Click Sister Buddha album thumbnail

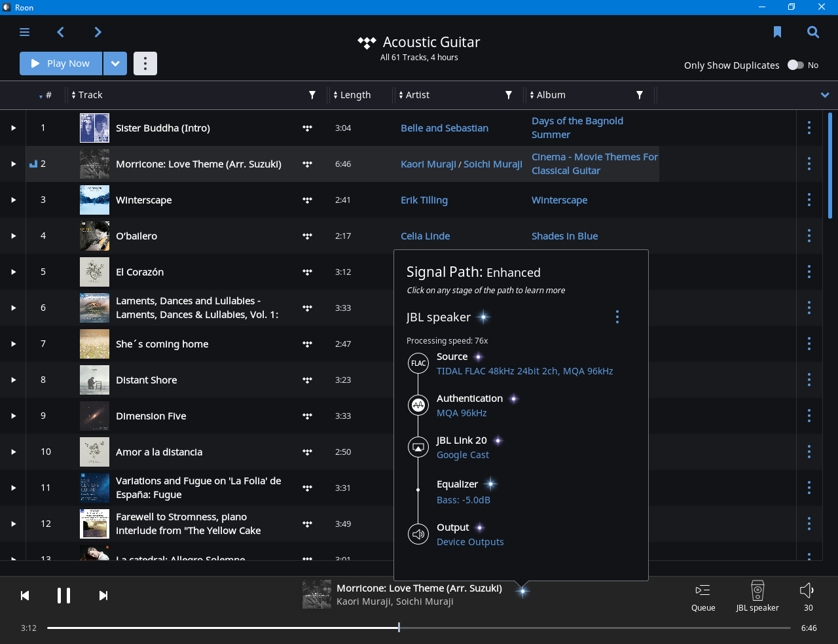click(94, 128)
